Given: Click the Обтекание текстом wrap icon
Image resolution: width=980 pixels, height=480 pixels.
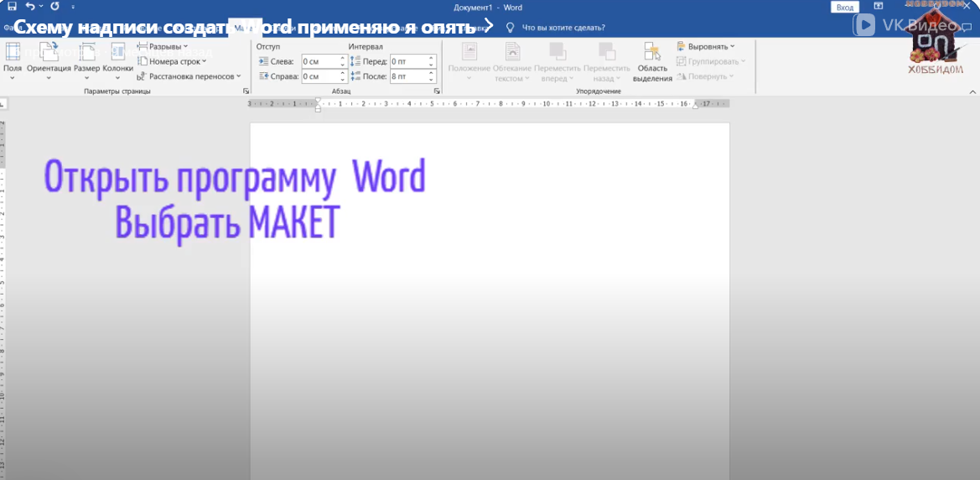Looking at the screenshot, I should coord(512,51).
